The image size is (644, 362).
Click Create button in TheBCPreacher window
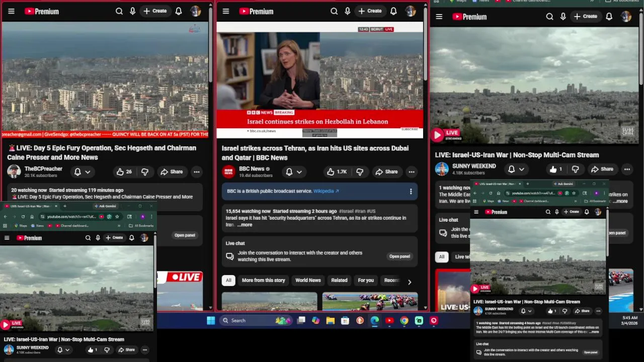155,11
